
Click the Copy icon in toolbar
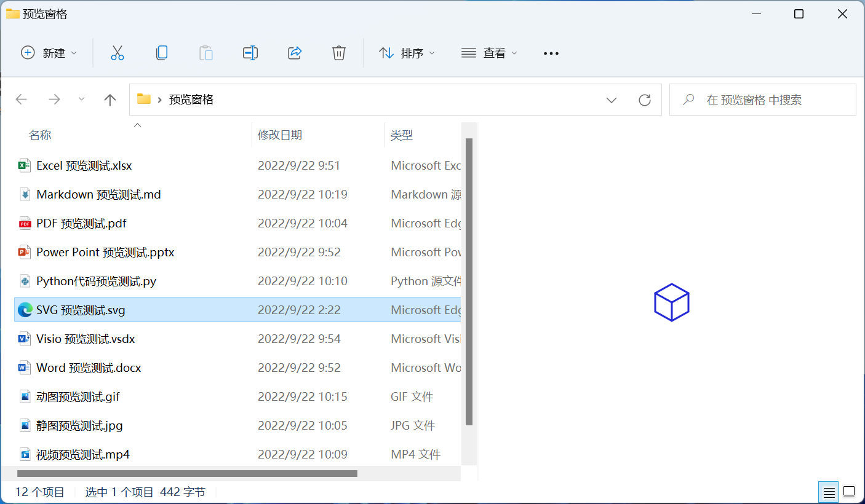(x=162, y=53)
